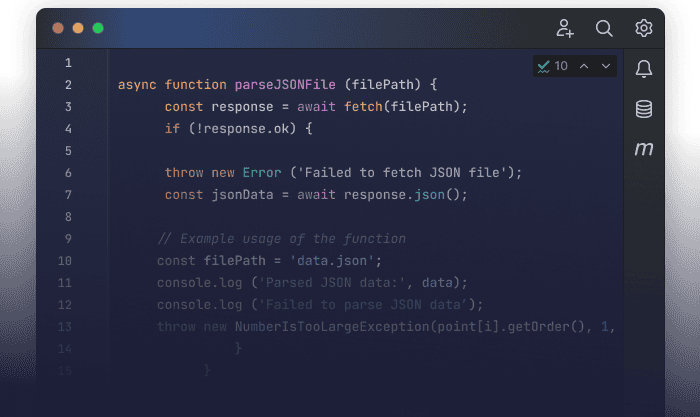Viewport: 700px width, 417px height.
Task: Close the window using the red button
Action: (58, 28)
